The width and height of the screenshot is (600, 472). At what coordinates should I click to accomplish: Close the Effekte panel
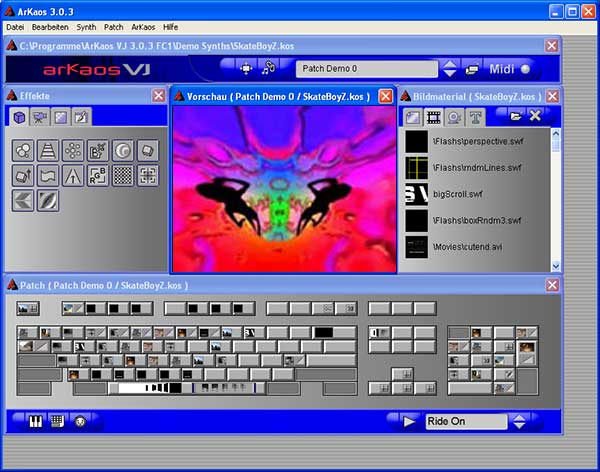(158, 95)
